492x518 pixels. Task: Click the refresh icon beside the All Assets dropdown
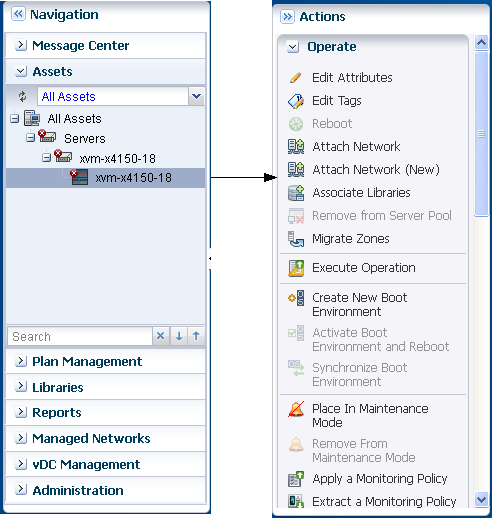click(x=22, y=96)
